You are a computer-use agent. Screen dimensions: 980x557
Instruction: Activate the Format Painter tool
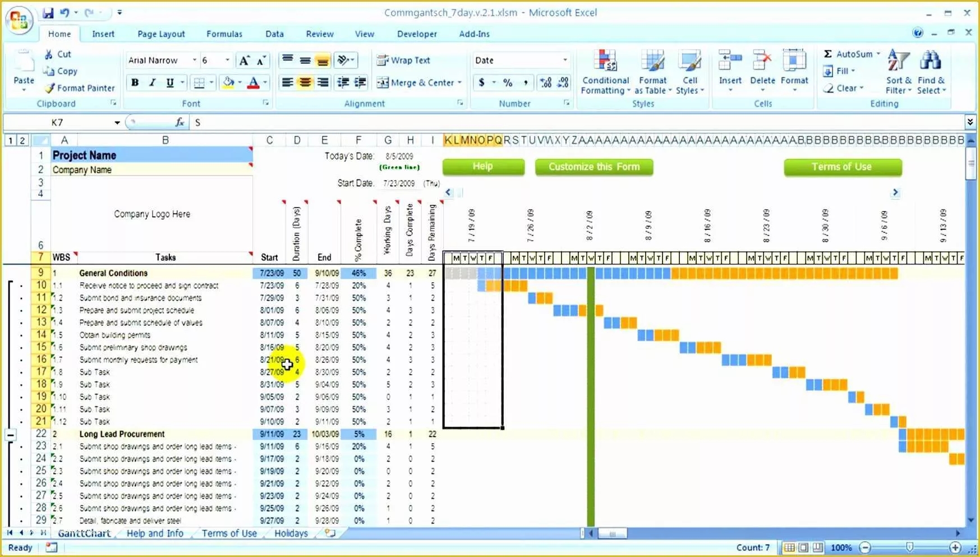click(80, 88)
